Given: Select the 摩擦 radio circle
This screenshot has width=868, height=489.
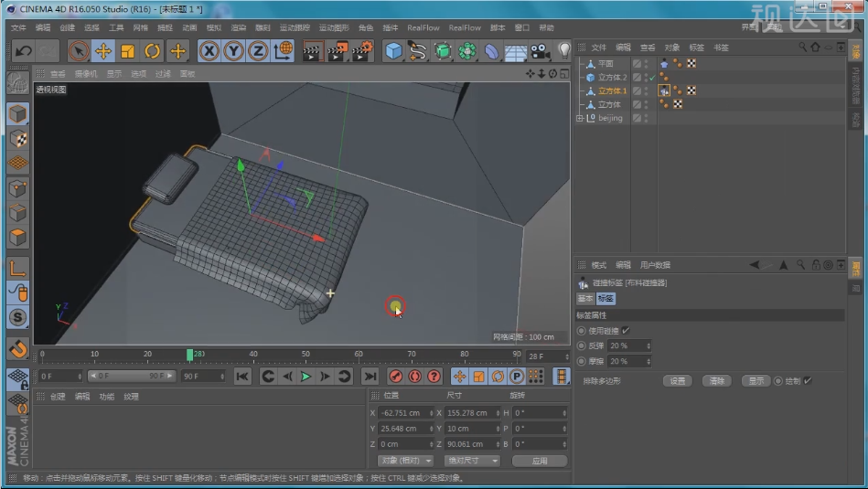Looking at the screenshot, I should click(x=581, y=361).
